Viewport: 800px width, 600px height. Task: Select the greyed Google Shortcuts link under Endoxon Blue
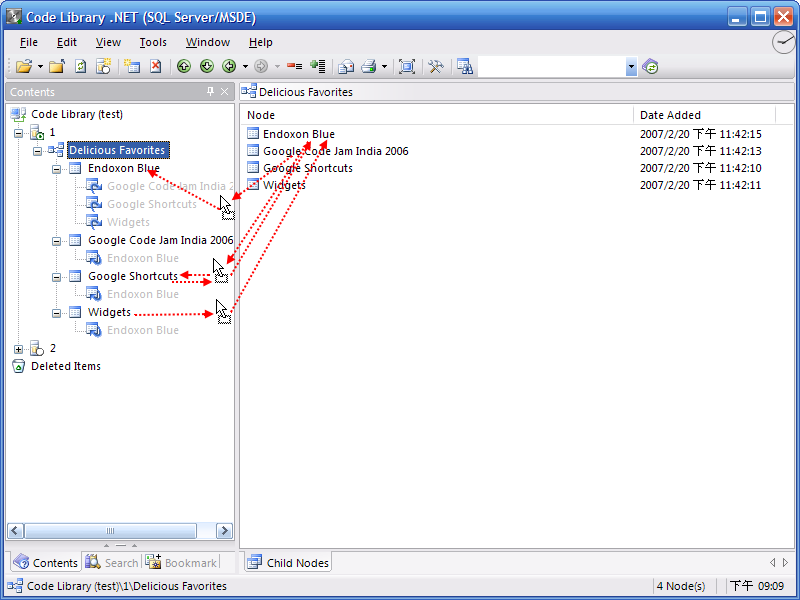[152, 204]
